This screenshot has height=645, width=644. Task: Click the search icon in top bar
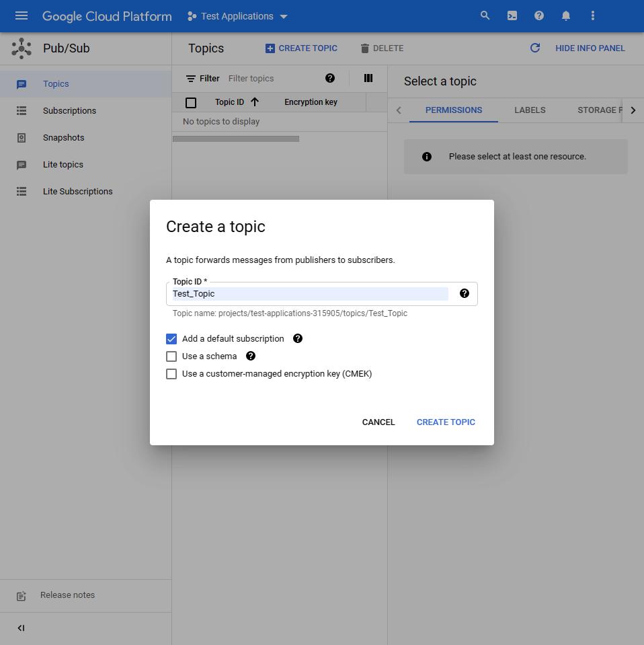[485, 15]
